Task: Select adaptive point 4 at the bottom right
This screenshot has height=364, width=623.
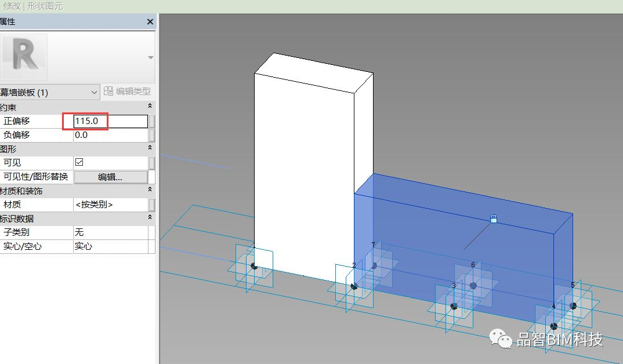Action: point(553,326)
